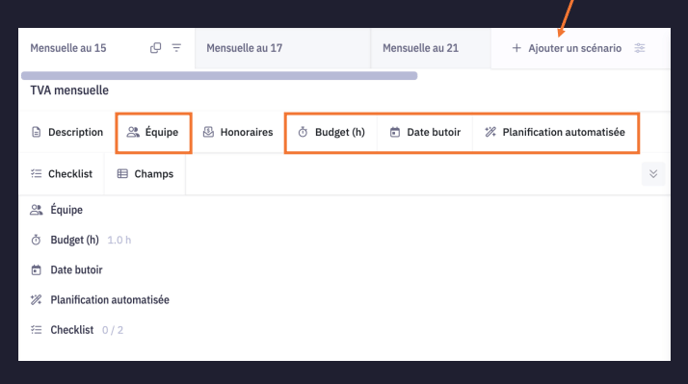
Task: Click Ajouter un scénario button
Action: (567, 48)
